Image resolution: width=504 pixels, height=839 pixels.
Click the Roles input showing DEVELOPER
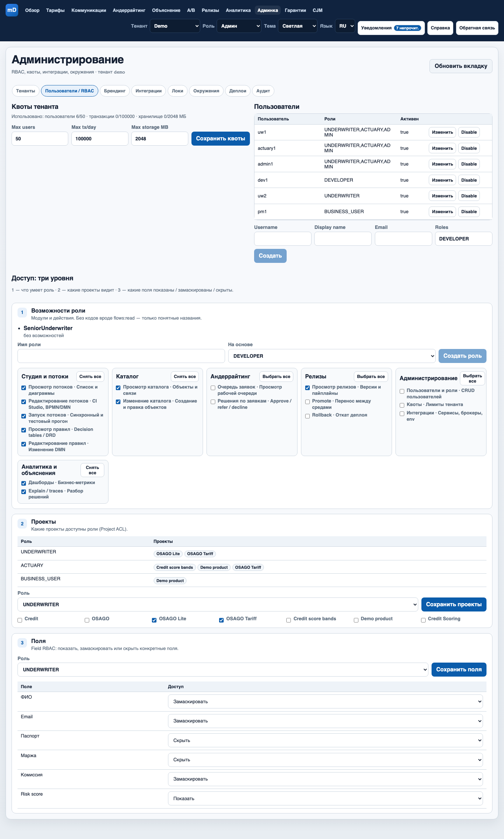(464, 239)
